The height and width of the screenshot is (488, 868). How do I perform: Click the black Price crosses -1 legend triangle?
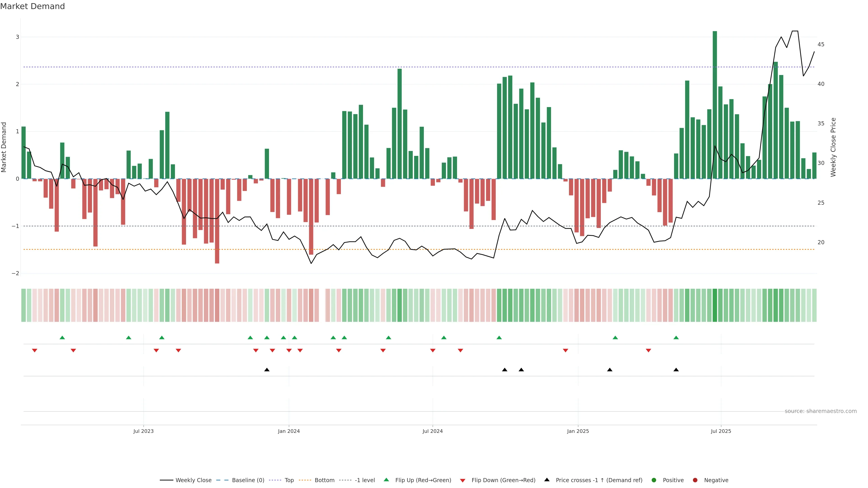[547, 480]
